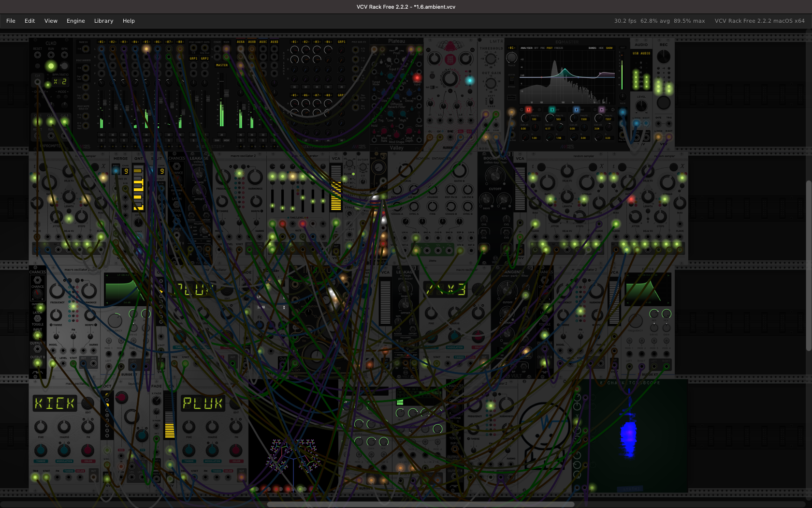Open the USB AUDIO device selector
This screenshot has width=812, height=508.
[641, 53]
